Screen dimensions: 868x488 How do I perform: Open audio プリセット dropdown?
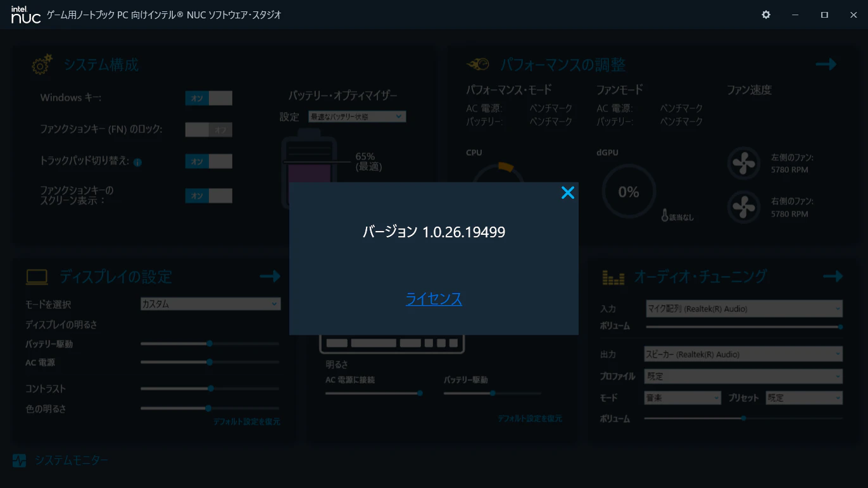click(804, 398)
